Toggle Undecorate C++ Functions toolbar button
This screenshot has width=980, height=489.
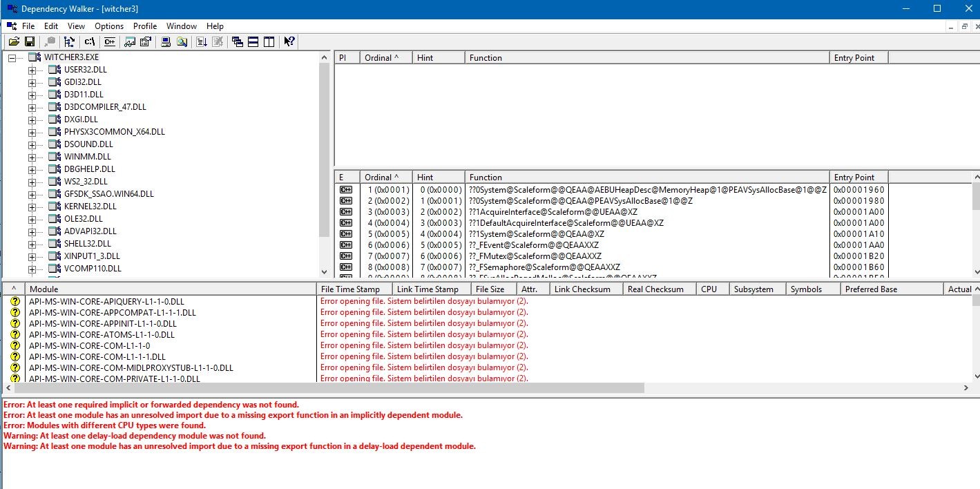(109, 42)
